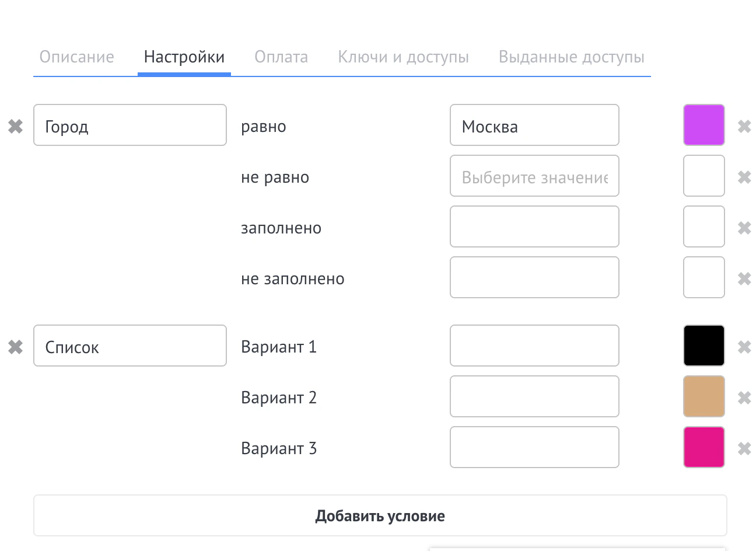The width and height of the screenshot is (756, 551).
Task: Pick a color for 'не заполнено' row
Action: (x=704, y=277)
